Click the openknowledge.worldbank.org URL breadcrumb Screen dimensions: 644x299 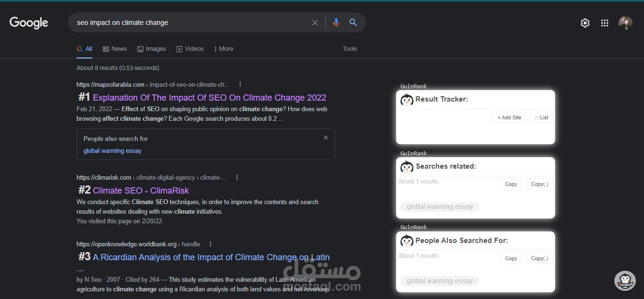[x=138, y=244]
